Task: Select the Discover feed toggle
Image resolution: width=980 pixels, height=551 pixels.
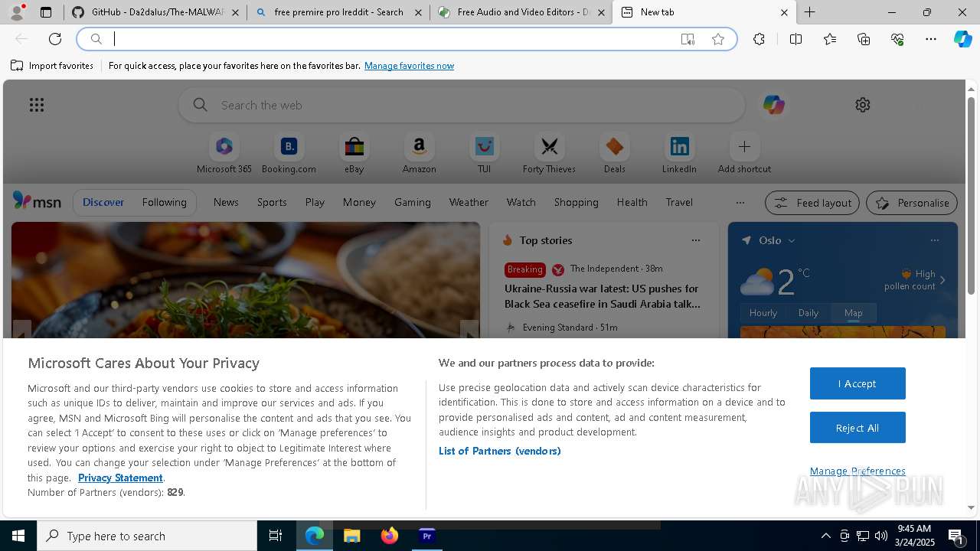Action: (103, 202)
